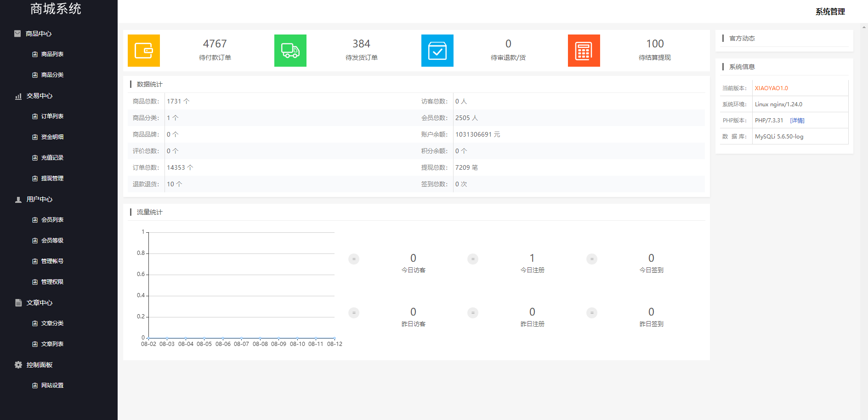The height and width of the screenshot is (420, 868).
Task: Click the page's vertical scrollbar
Action: pos(864,184)
